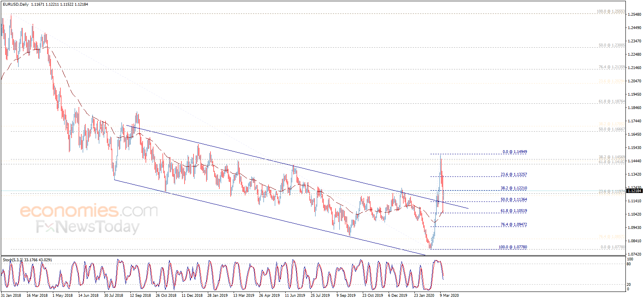Select the '25 Jul 2019' date label
644x300 pixels.
320,296
